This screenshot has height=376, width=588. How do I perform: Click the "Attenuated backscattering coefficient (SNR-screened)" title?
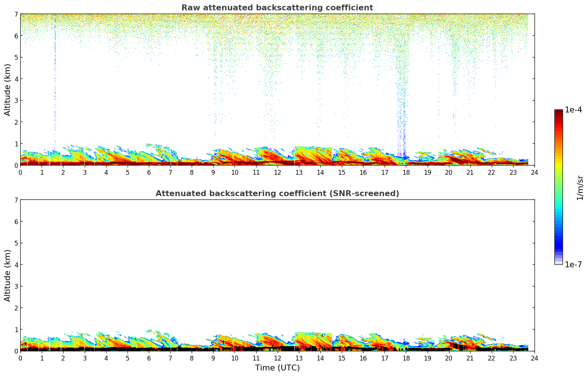coord(277,194)
